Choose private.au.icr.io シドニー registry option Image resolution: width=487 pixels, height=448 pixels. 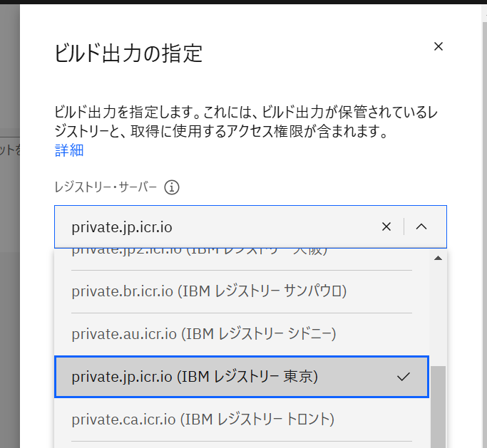pos(203,333)
